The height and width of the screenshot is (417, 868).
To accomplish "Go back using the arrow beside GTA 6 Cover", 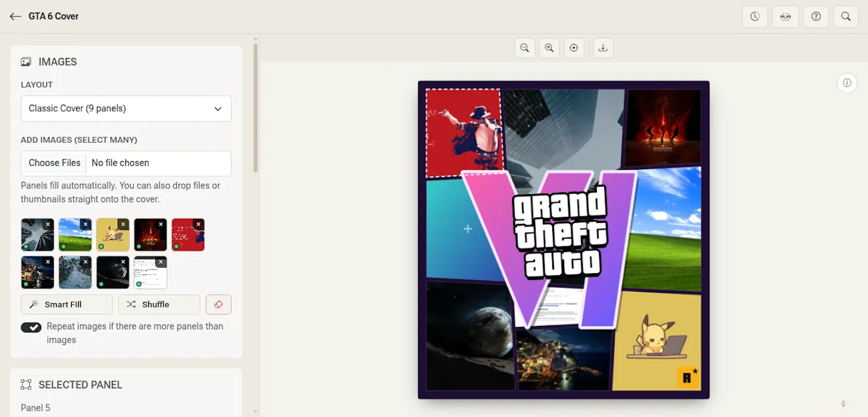I will [15, 16].
